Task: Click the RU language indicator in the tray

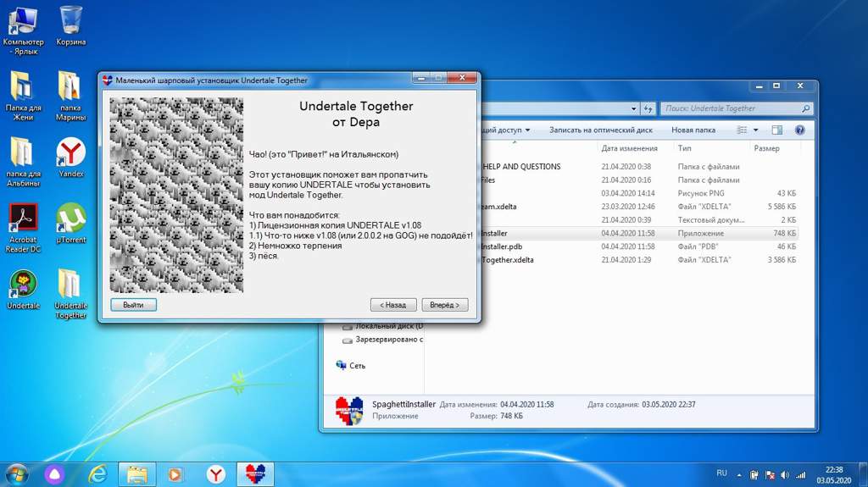Action: (721, 473)
